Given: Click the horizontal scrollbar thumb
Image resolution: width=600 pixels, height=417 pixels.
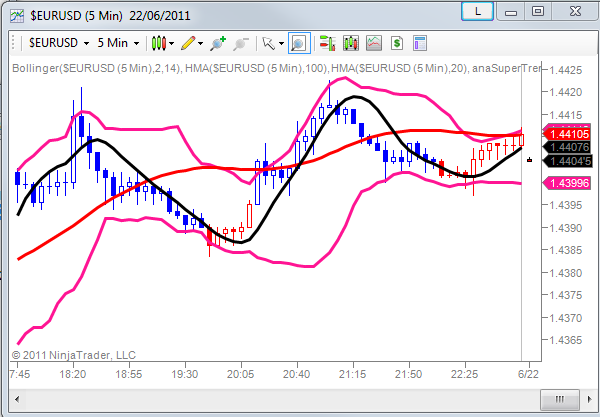Looking at the screenshot, I should click(x=559, y=399).
